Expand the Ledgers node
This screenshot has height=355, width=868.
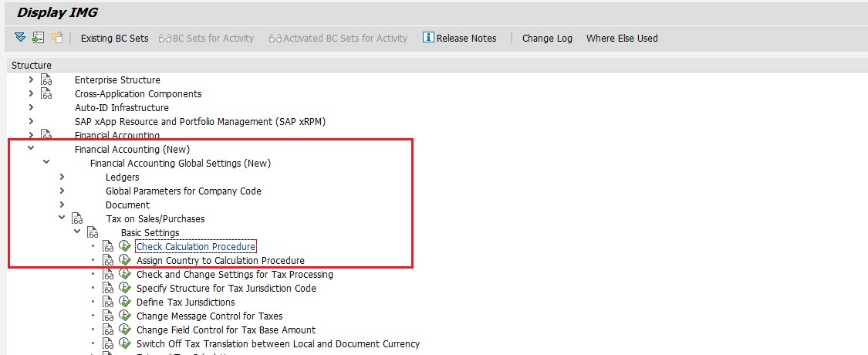[62, 177]
